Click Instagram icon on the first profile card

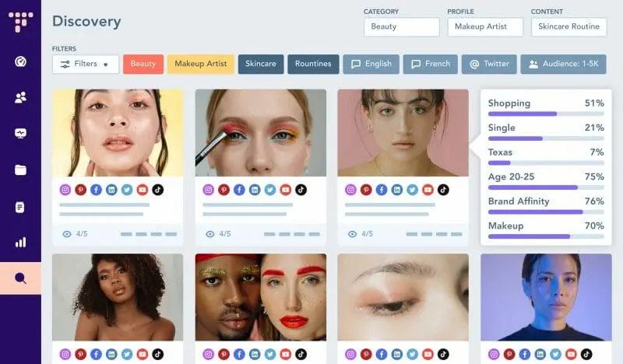(x=65, y=189)
